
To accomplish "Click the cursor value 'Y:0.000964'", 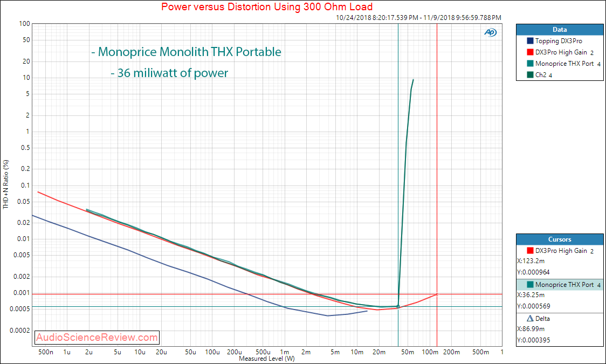I will click(533, 272).
